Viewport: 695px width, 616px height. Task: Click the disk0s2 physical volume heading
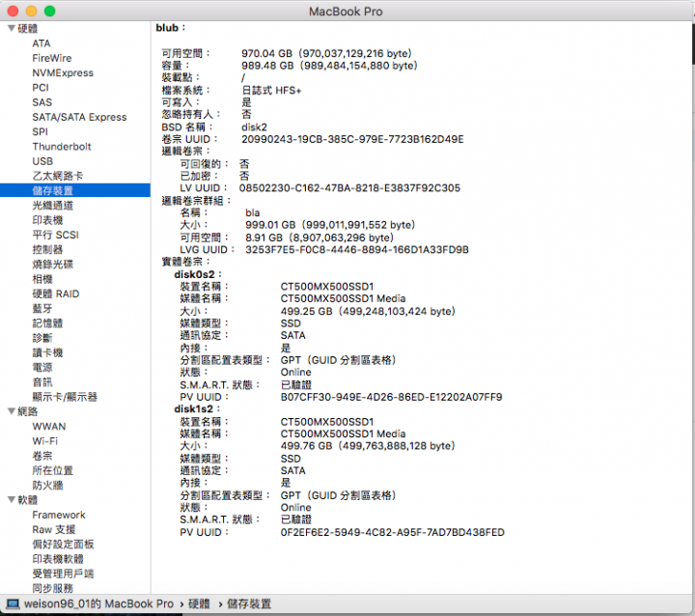tap(197, 274)
